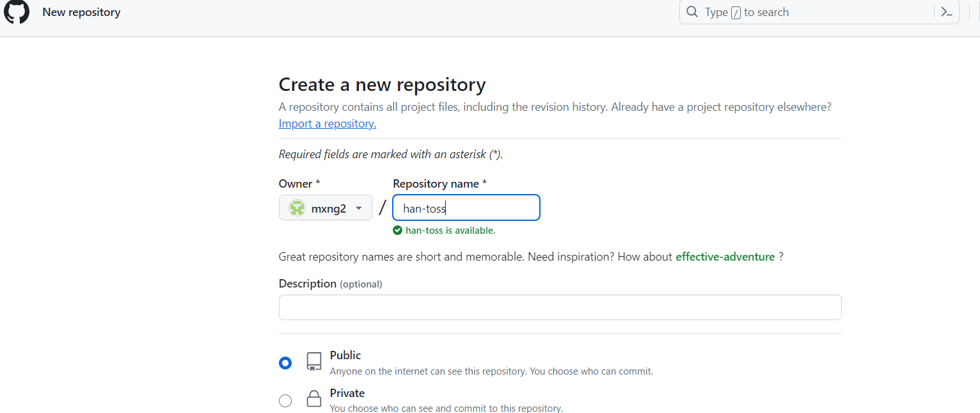The height and width of the screenshot is (413, 980).
Task: Click 'You choose who can see and commit' text
Action: click(447, 408)
